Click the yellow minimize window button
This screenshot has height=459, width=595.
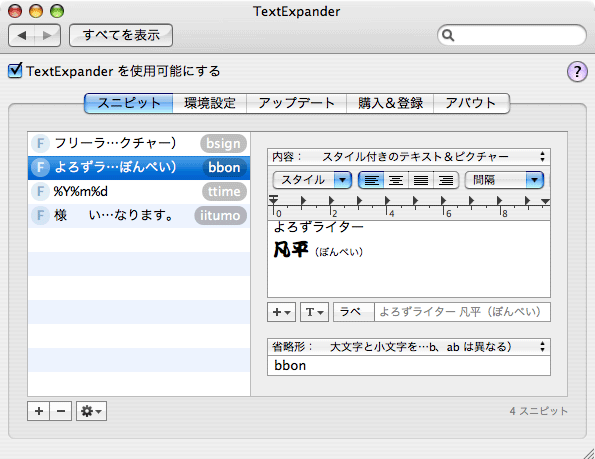click(x=36, y=11)
